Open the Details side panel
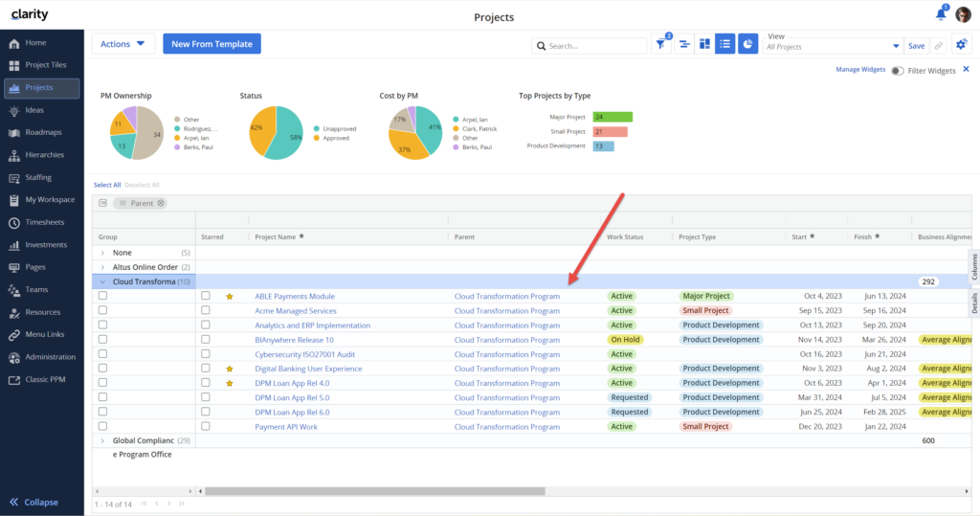 pos(974,304)
